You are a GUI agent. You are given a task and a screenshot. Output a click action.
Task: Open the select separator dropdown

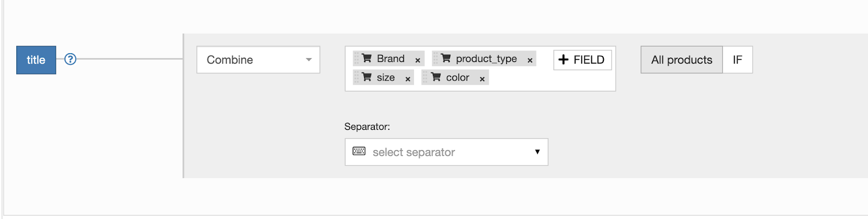pyautogui.click(x=446, y=152)
